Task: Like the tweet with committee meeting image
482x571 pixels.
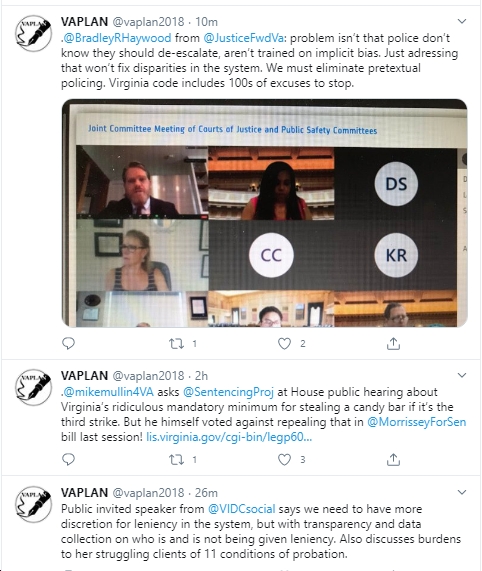Action: pyautogui.click(x=284, y=343)
